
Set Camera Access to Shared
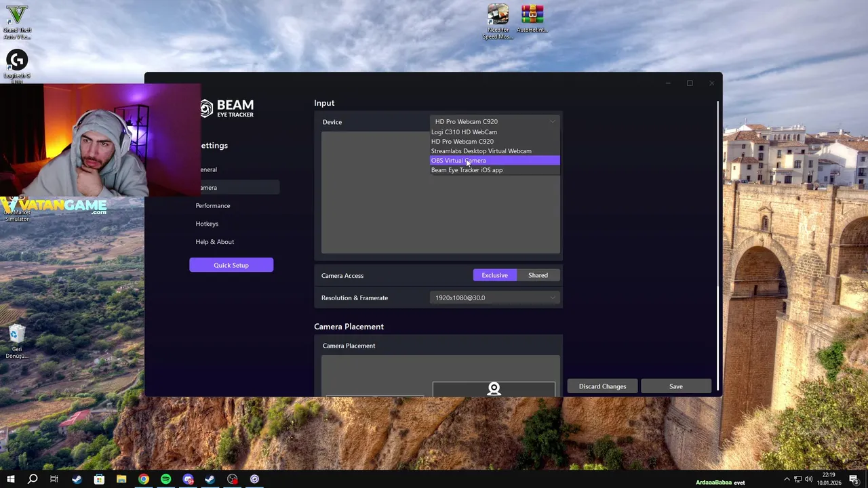point(538,275)
